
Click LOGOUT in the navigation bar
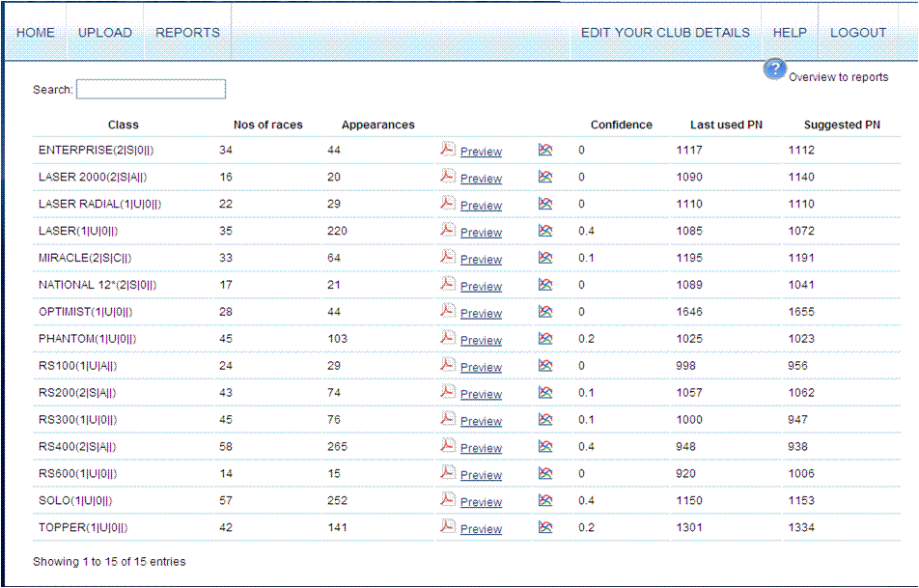pos(858,33)
